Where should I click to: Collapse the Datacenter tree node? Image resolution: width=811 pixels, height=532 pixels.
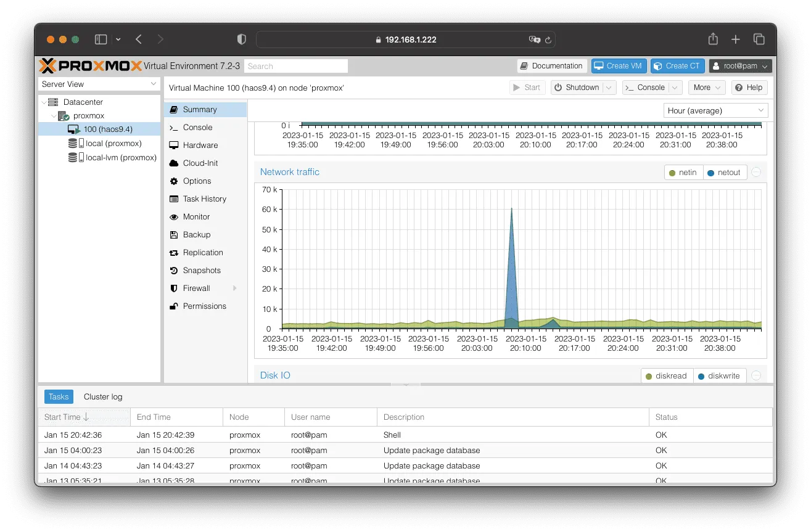(44, 102)
